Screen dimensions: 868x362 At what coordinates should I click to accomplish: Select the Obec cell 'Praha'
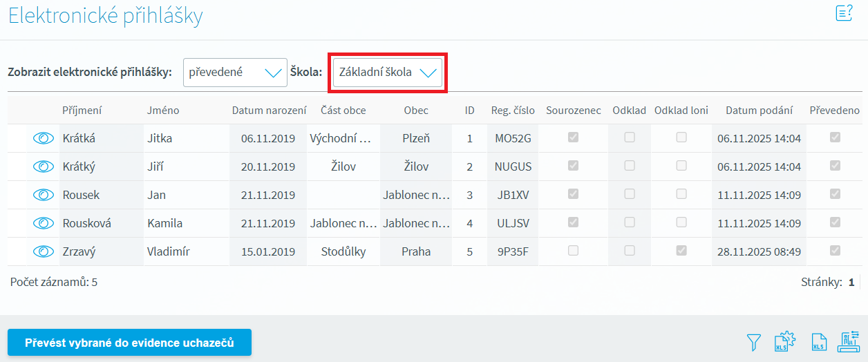click(416, 251)
